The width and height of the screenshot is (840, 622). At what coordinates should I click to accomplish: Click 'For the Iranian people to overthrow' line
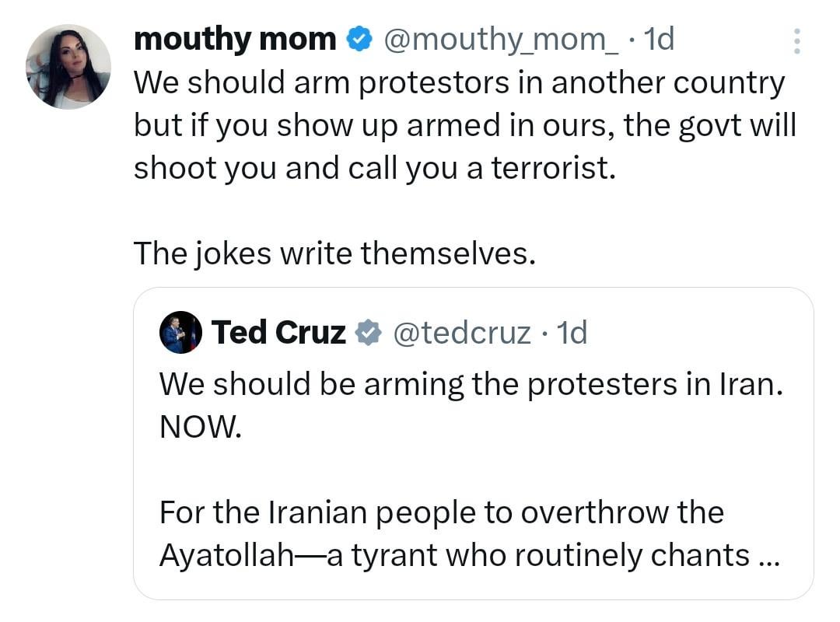[441, 512]
